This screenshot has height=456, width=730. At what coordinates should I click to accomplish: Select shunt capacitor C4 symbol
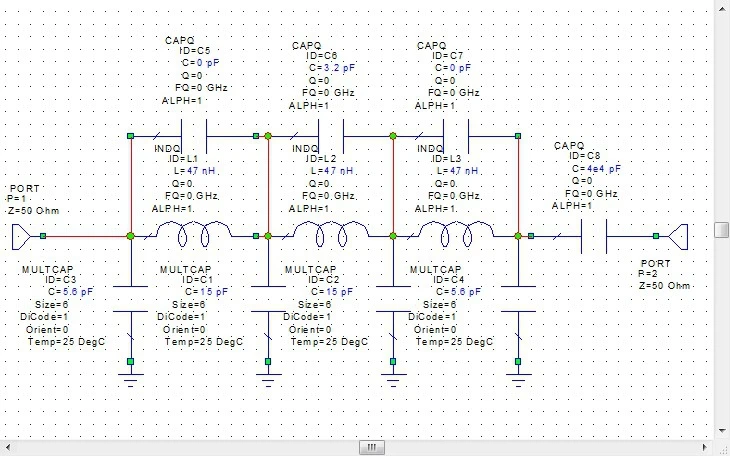click(518, 299)
